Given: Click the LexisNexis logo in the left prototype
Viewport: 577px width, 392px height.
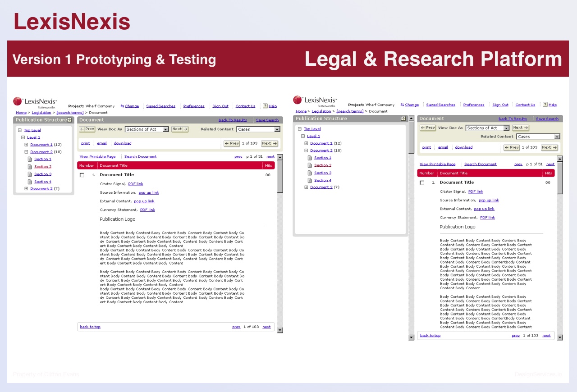Looking at the screenshot, I should click(x=35, y=102).
